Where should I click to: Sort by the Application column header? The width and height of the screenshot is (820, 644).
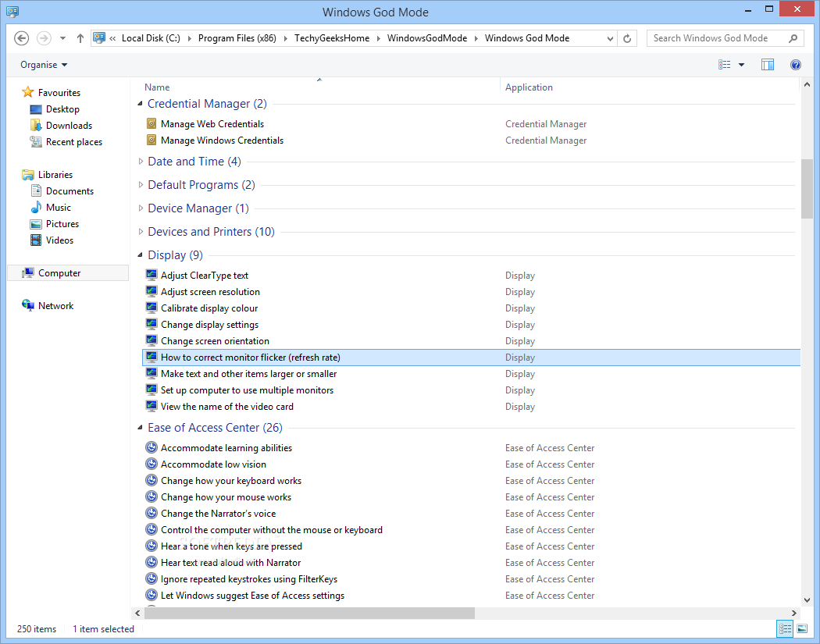(x=529, y=87)
